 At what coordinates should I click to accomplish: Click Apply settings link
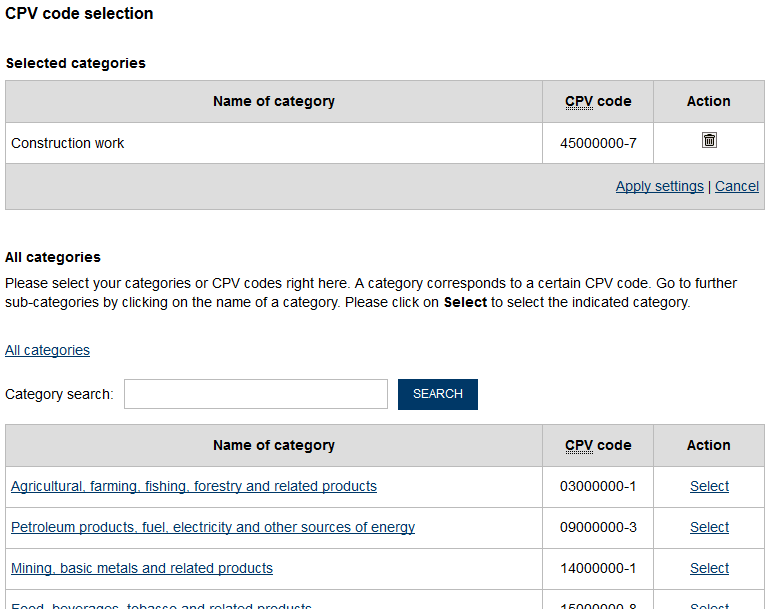(x=660, y=187)
